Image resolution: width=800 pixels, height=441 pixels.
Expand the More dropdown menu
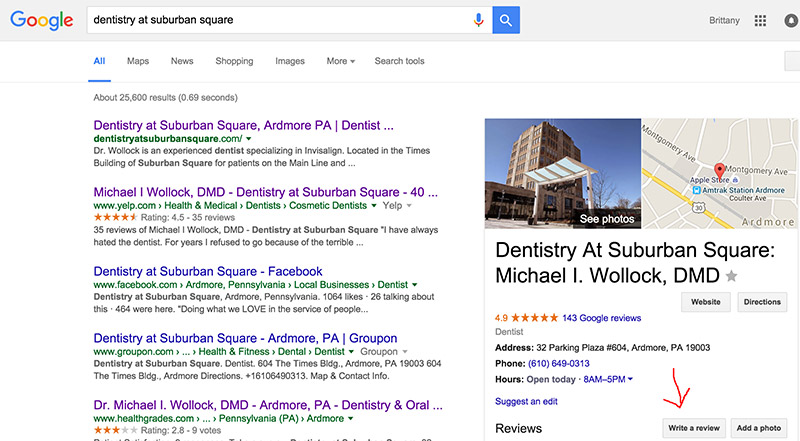click(340, 61)
